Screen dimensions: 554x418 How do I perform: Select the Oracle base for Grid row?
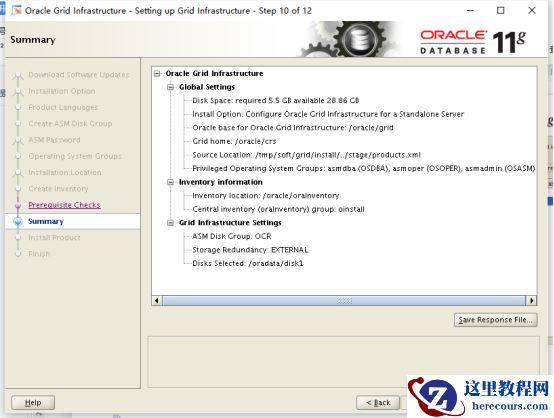(x=293, y=128)
